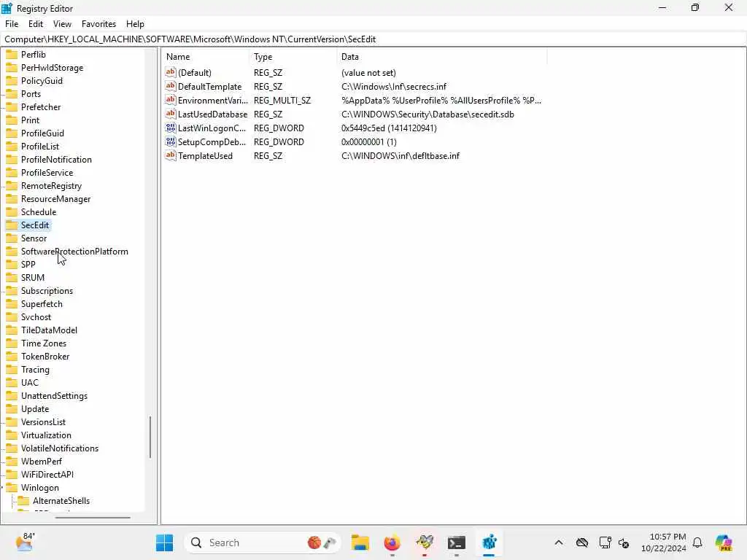Select the Time Zones key
Image resolution: width=747 pixels, height=560 pixels.
pos(44,343)
